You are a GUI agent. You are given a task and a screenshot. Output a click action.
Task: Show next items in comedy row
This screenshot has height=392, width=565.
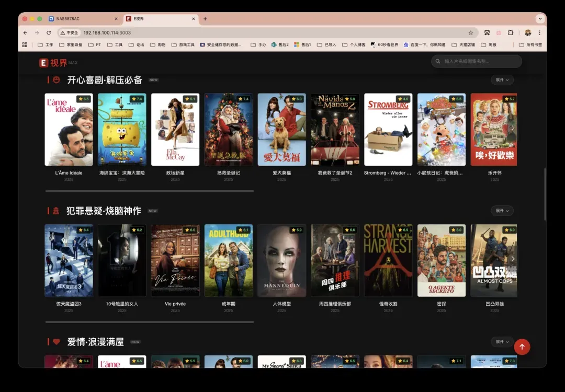tap(512, 128)
